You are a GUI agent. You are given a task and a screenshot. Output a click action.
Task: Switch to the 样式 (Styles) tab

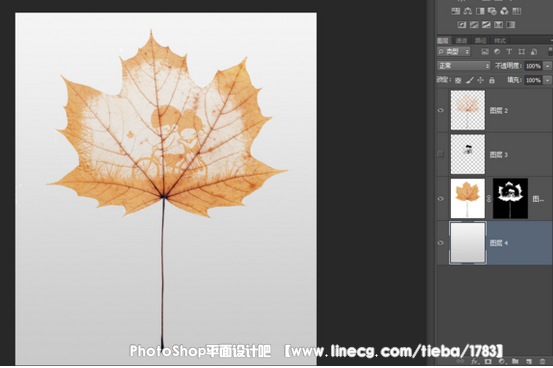coord(500,41)
